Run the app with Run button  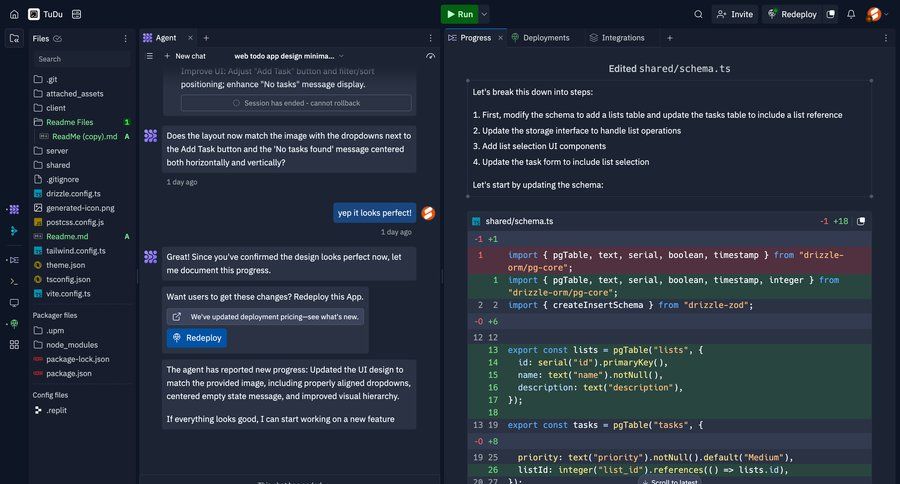[x=460, y=14]
